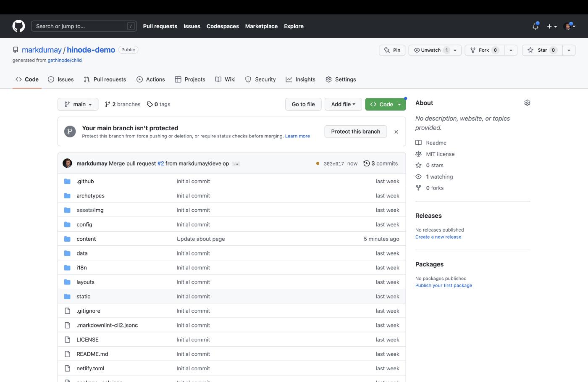
Task: Click the config folder icon
Action: (x=67, y=224)
